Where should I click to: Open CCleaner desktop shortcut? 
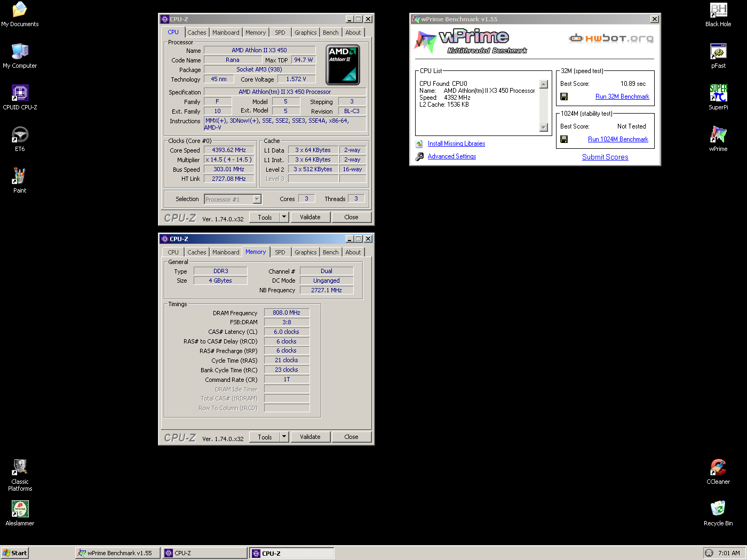tap(718, 472)
